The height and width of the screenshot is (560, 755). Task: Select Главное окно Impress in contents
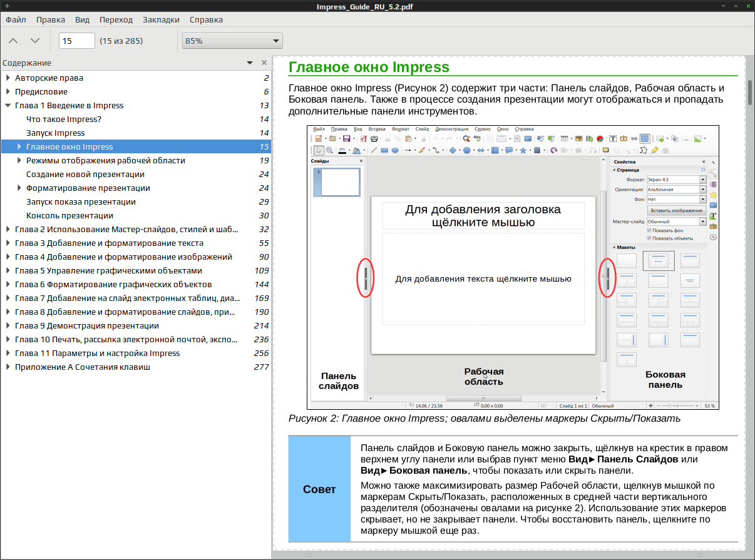click(69, 147)
